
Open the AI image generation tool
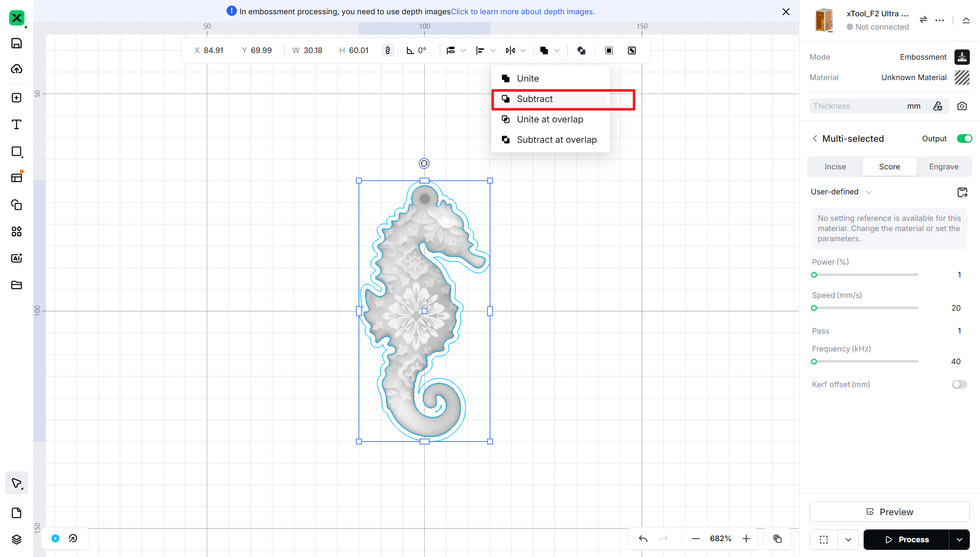pyautogui.click(x=16, y=258)
